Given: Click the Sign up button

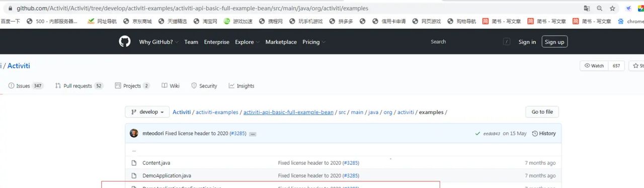Looking at the screenshot, I should (x=554, y=42).
